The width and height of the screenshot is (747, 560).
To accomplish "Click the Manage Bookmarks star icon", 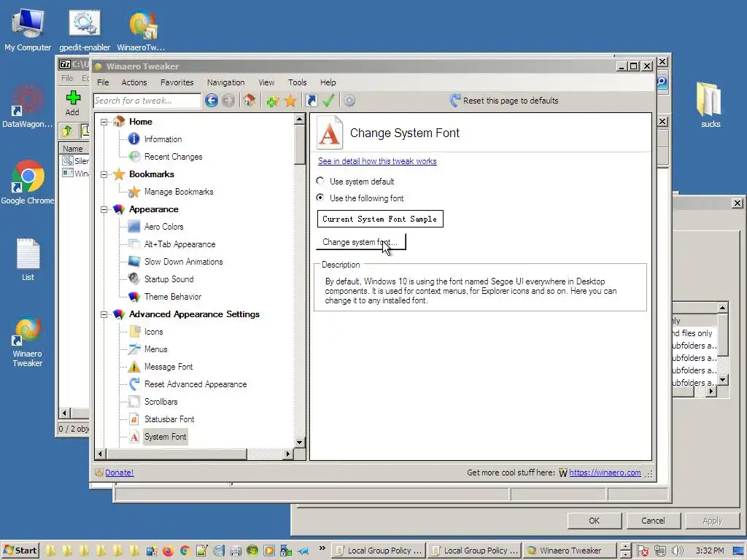I will (134, 192).
